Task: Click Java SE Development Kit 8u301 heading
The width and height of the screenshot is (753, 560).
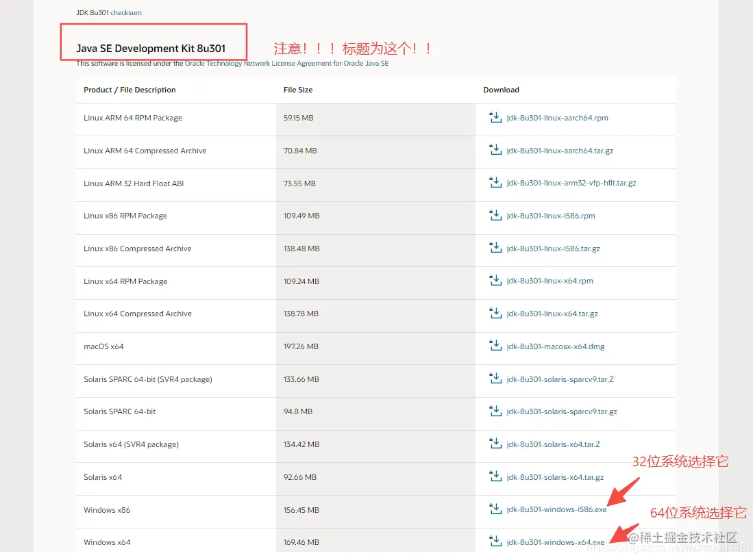Action: coord(151,49)
